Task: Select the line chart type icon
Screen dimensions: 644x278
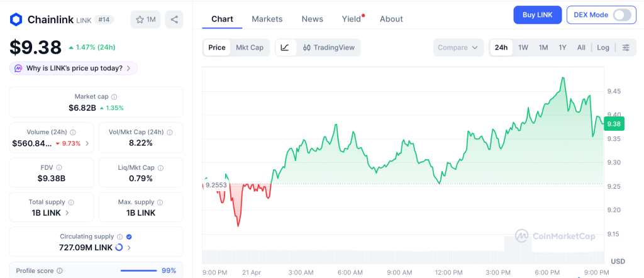Action: [x=285, y=47]
